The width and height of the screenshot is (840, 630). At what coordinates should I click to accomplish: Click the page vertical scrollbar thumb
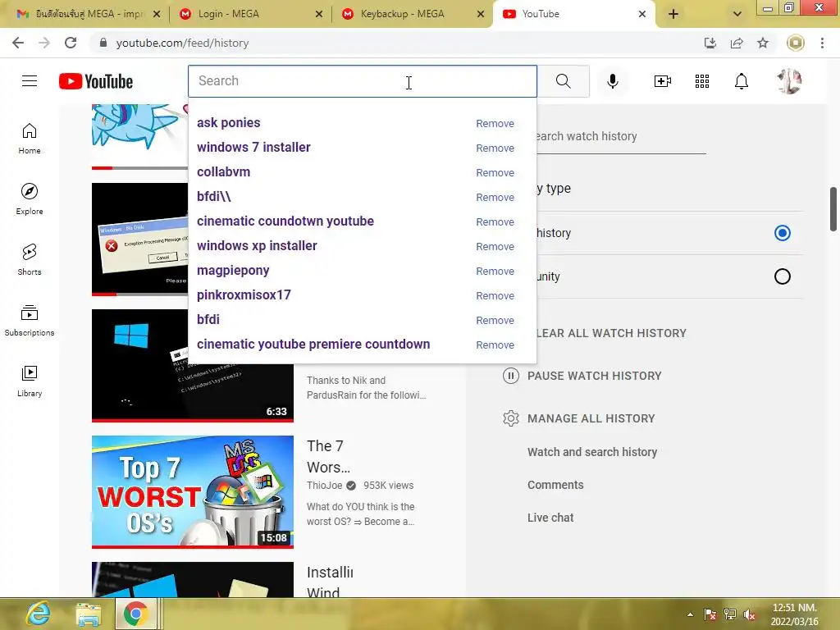[x=833, y=209]
